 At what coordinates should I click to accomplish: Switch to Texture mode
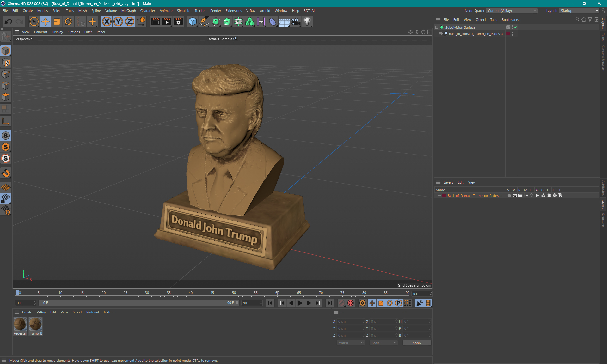(x=6, y=63)
